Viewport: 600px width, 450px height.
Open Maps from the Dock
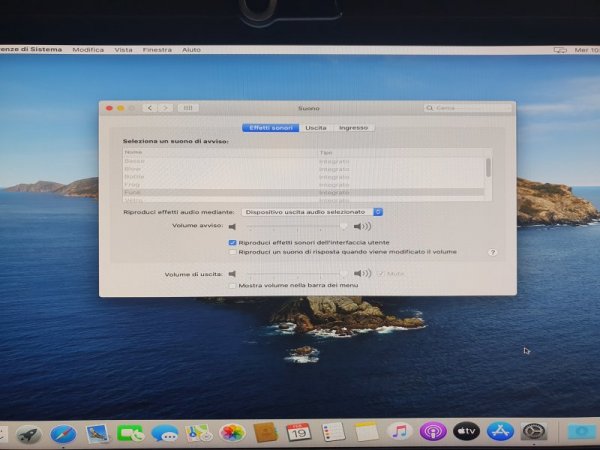tap(199, 433)
